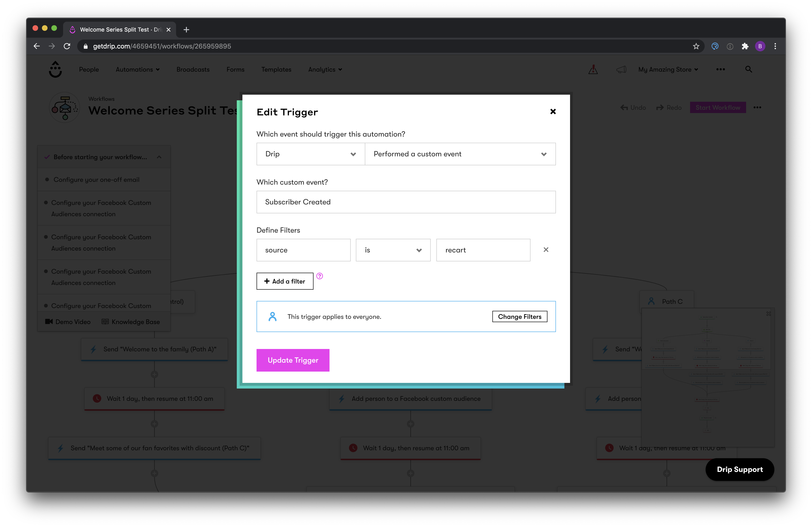
Task: Click the recart filter value field
Action: [483, 250]
